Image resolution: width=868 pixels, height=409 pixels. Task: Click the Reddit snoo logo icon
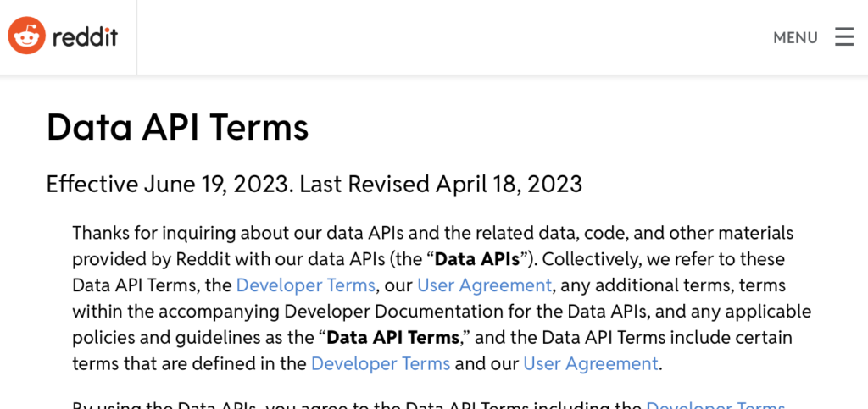coord(26,36)
